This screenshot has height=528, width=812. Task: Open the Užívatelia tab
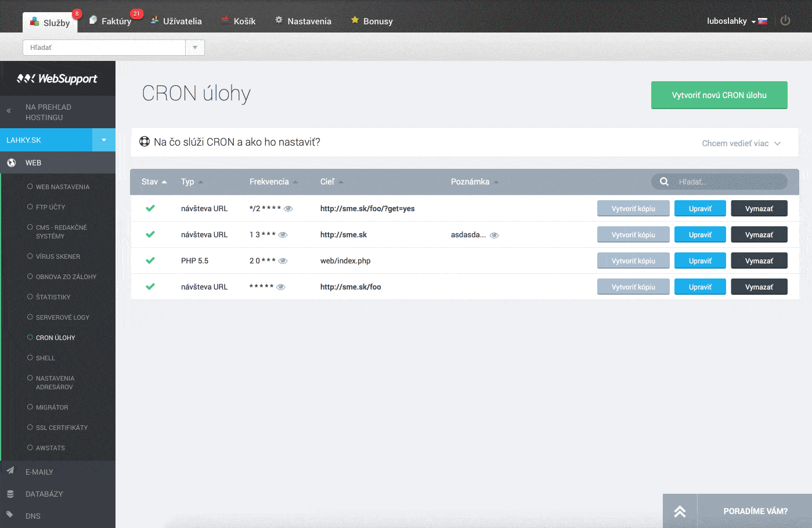coord(176,21)
